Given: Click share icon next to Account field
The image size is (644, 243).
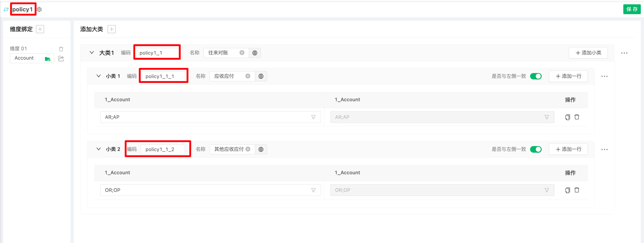Looking at the screenshot, I should 61,58.
